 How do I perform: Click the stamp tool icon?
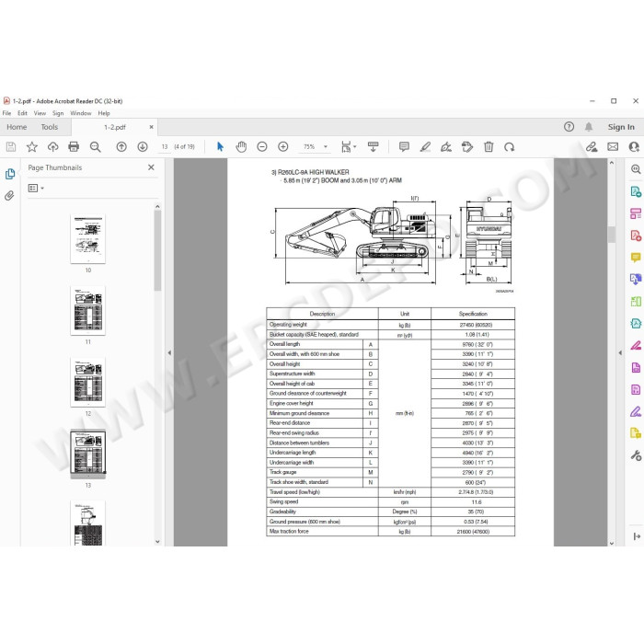click(x=467, y=146)
